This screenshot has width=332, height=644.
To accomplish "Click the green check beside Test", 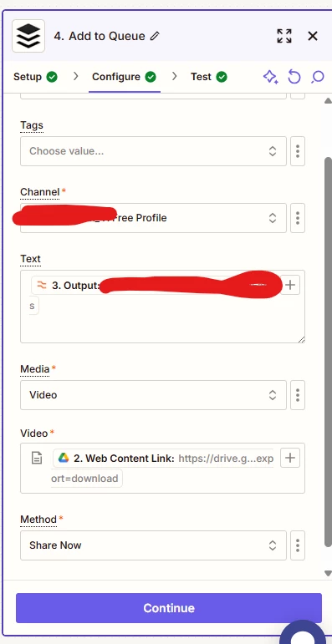I will [222, 77].
